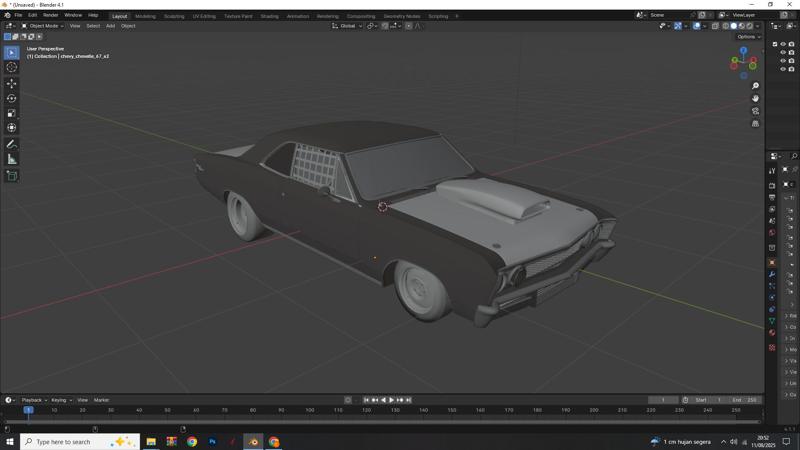The image size is (800, 450).
Task: Open the Object properties tab
Action: [772, 263]
